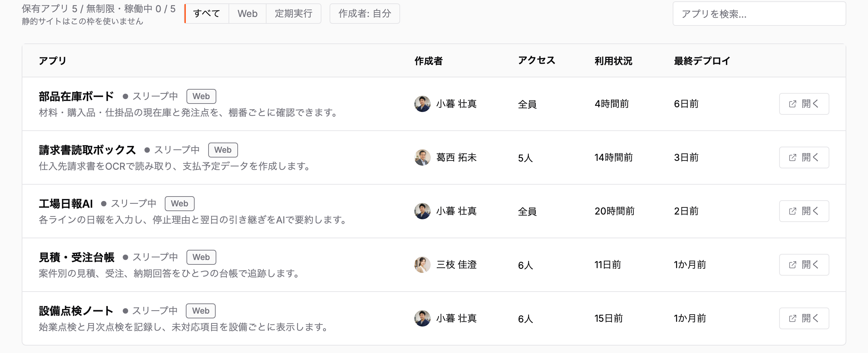Click the 14時間前 usage cell

click(x=614, y=157)
